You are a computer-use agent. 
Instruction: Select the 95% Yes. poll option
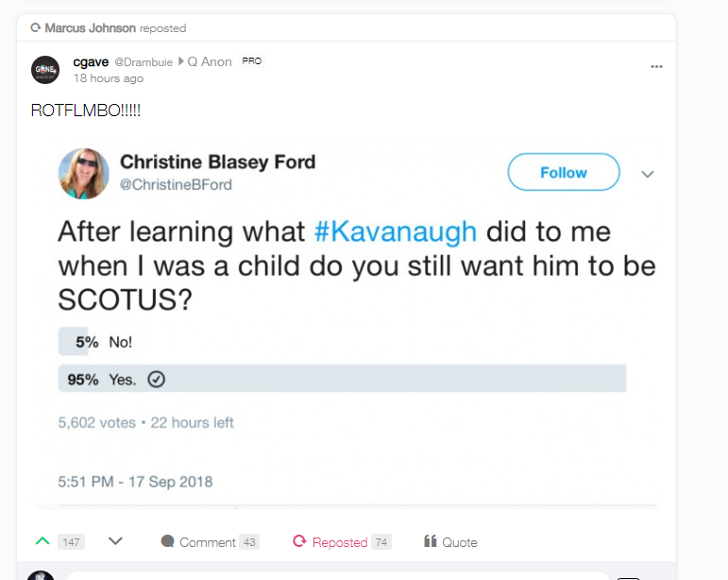(342, 379)
